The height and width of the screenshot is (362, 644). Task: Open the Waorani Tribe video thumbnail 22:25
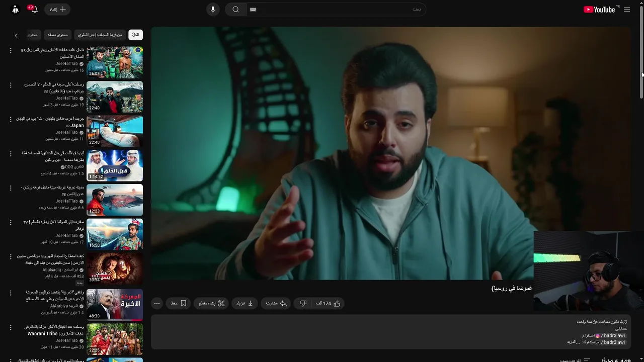pyautogui.click(x=115, y=338)
